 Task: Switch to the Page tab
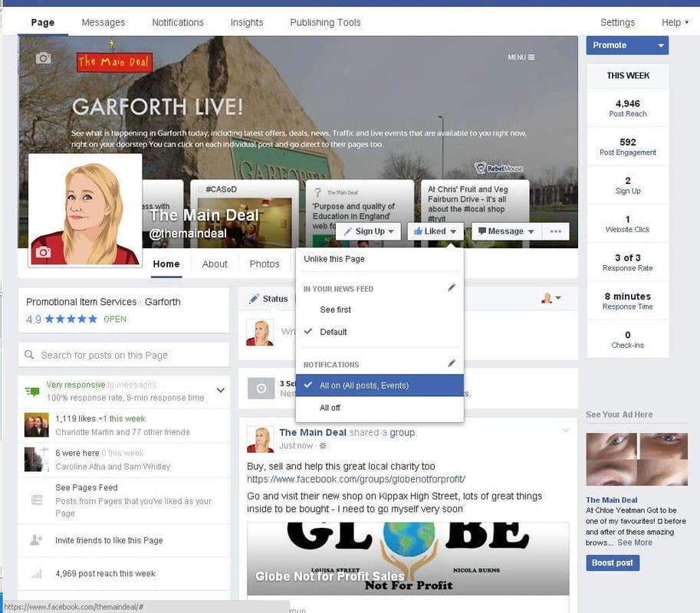click(x=43, y=22)
